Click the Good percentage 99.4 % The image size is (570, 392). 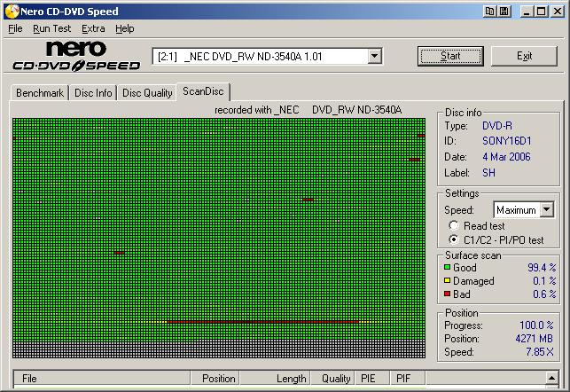tap(542, 267)
